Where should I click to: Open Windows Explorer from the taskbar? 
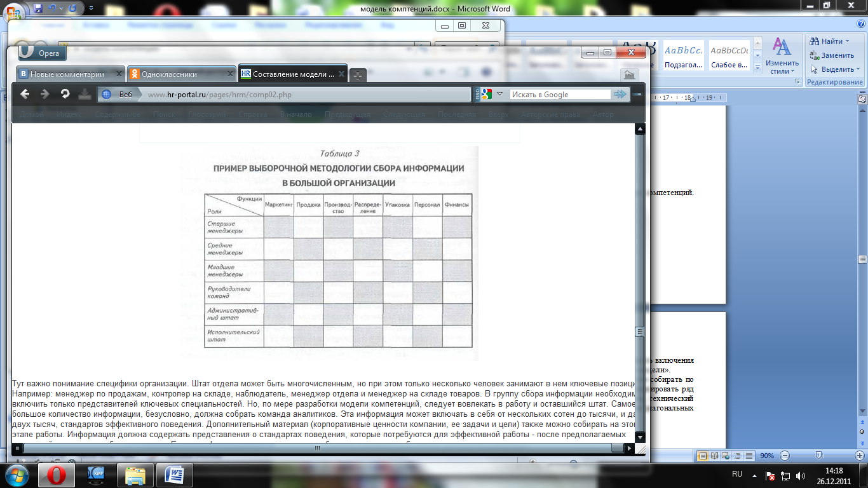coord(135,475)
